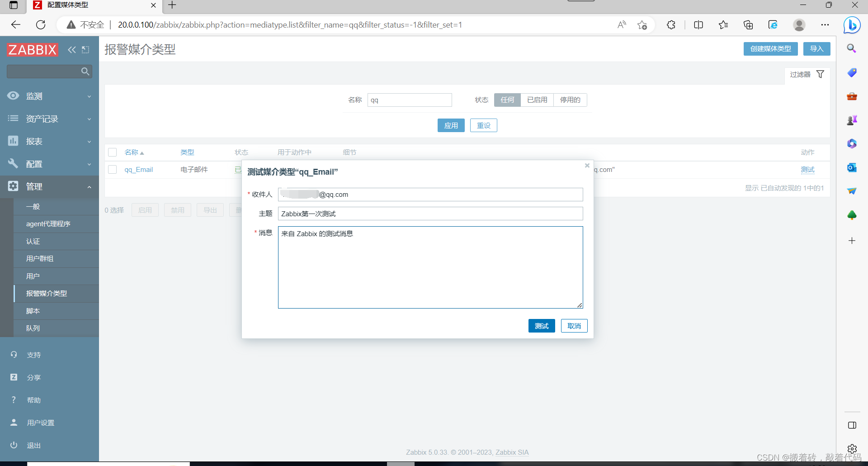The height and width of the screenshot is (466, 868).
Task: Click into the 收件人 recipient field
Action: click(x=430, y=195)
